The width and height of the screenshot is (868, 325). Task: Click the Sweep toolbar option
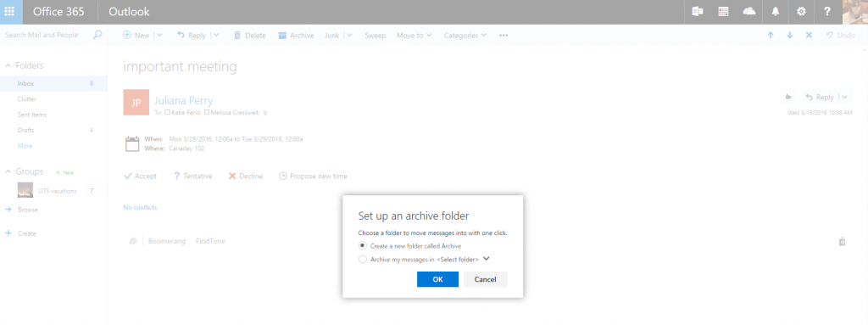point(375,35)
